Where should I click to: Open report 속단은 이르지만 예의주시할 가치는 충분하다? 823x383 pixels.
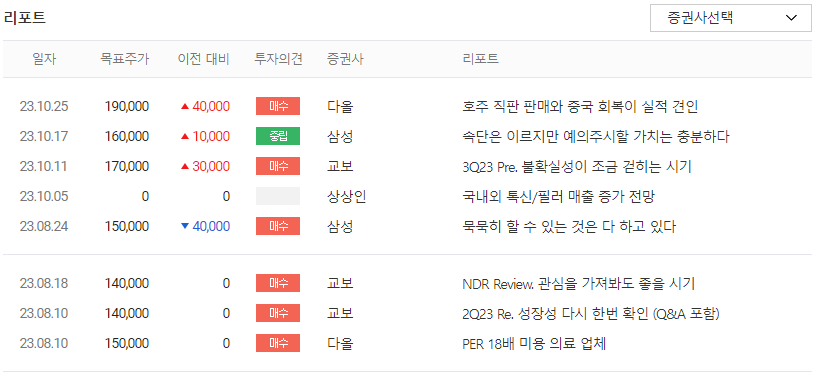(596, 136)
